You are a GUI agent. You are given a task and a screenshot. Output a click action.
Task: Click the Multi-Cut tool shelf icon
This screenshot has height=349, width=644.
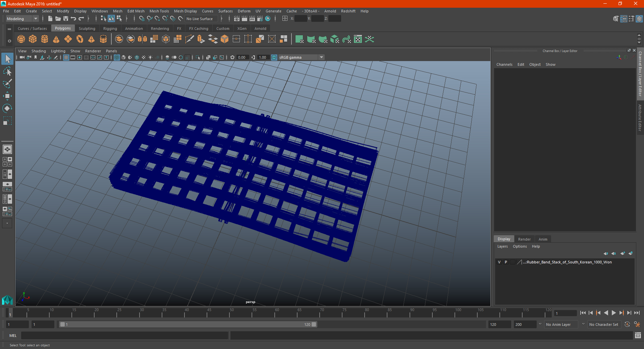(190, 39)
